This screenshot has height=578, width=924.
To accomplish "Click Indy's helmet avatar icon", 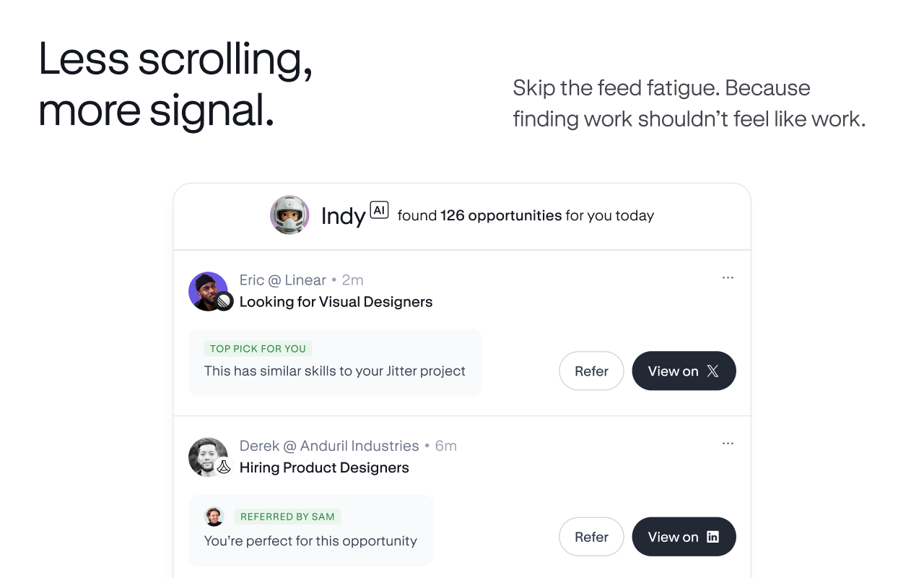I will 289,215.
